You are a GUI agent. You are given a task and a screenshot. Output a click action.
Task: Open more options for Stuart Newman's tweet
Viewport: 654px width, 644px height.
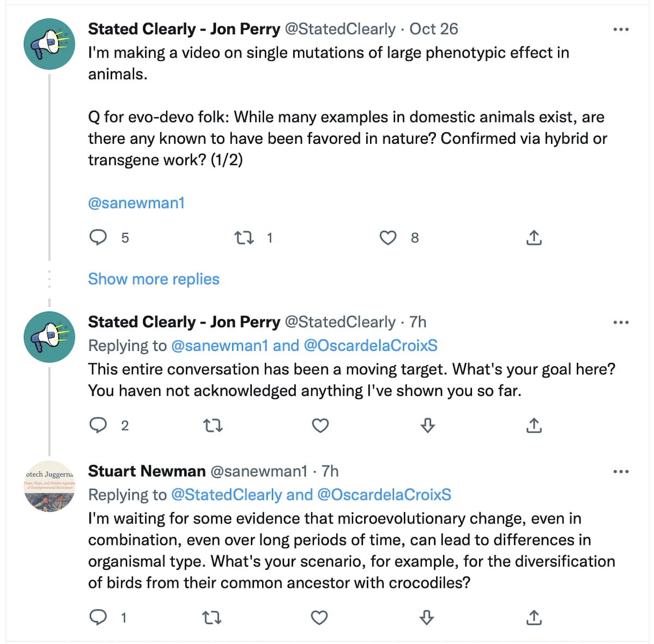(621, 472)
